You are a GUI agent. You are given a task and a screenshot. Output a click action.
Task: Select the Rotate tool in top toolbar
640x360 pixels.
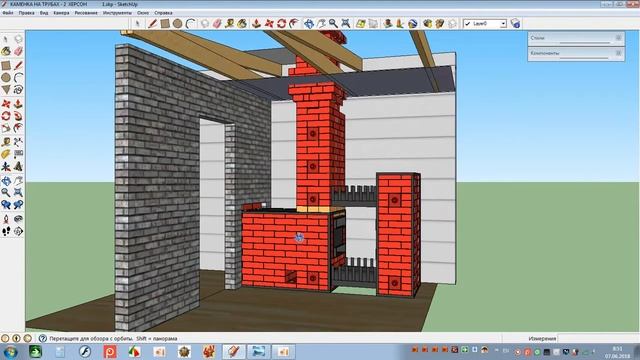coord(282,24)
